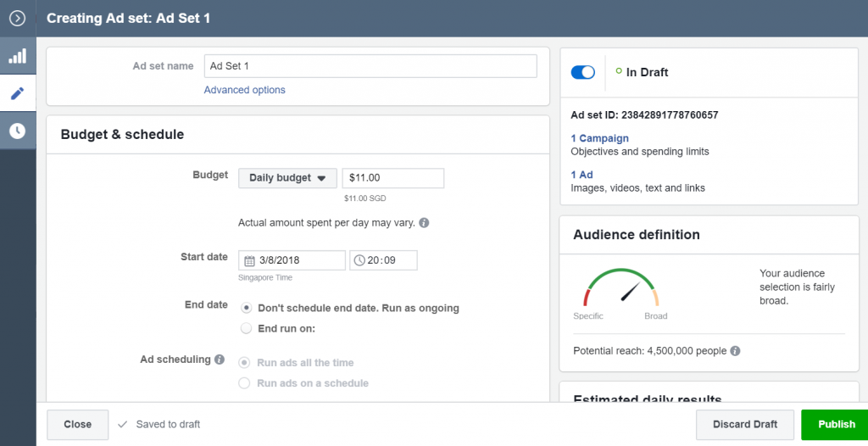Click info icon next to Potential reach
Image resolution: width=868 pixels, height=446 pixels.
coord(735,351)
